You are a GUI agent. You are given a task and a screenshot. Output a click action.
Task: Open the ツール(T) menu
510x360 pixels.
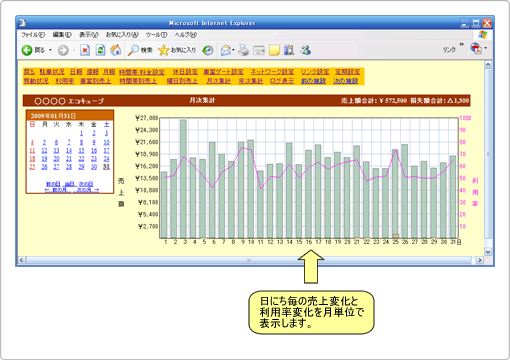click(x=156, y=35)
